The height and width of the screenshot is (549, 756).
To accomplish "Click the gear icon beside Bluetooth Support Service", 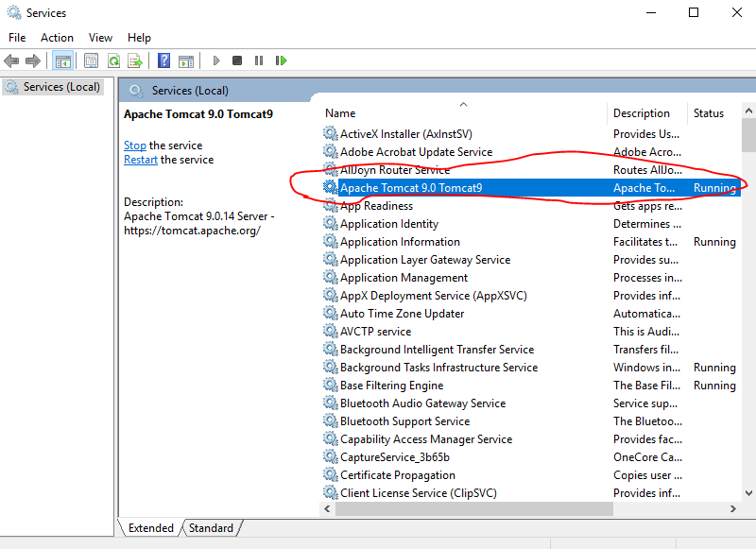I will coord(330,420).
